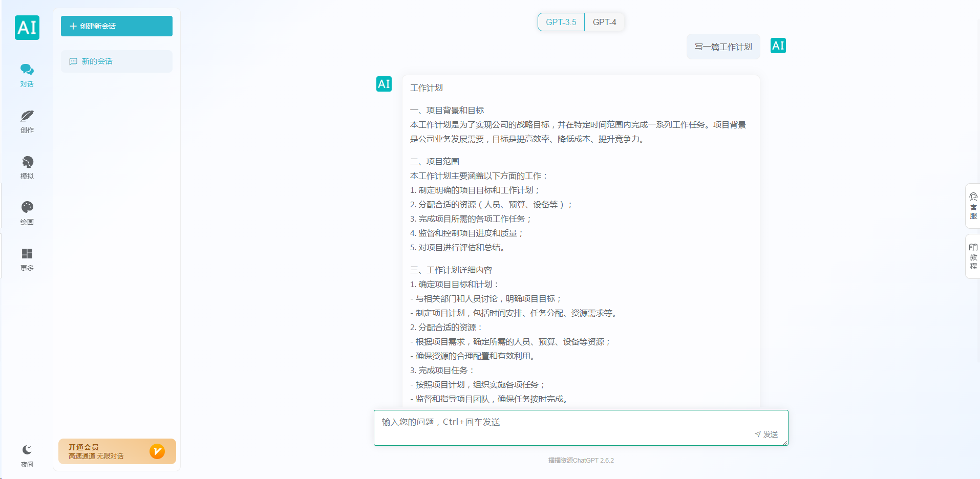Click the 二、项目范围 section heading
This screenshot has width=980, height=479.
[x=435, y=162]
